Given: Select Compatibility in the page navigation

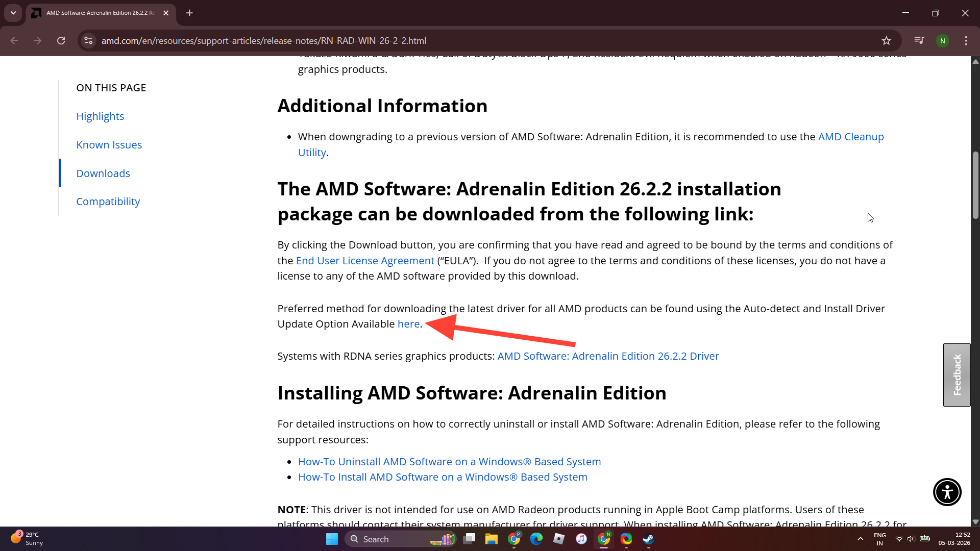Looking at the screenshot, I should [x=108, y=202].
